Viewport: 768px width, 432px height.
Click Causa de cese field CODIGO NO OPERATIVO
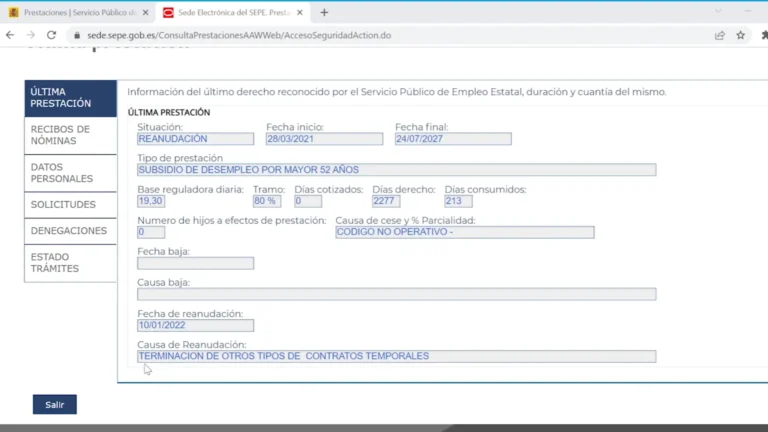465,232
